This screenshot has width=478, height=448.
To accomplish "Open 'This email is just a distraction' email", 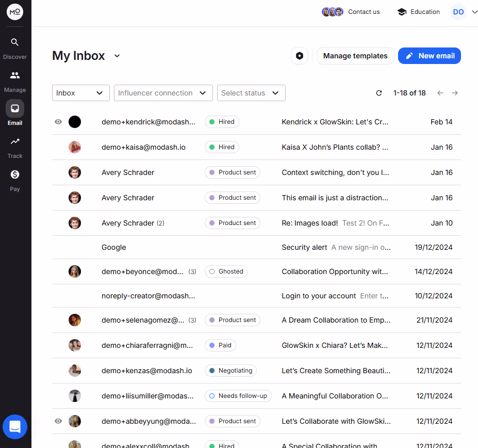I will (335, 198).
